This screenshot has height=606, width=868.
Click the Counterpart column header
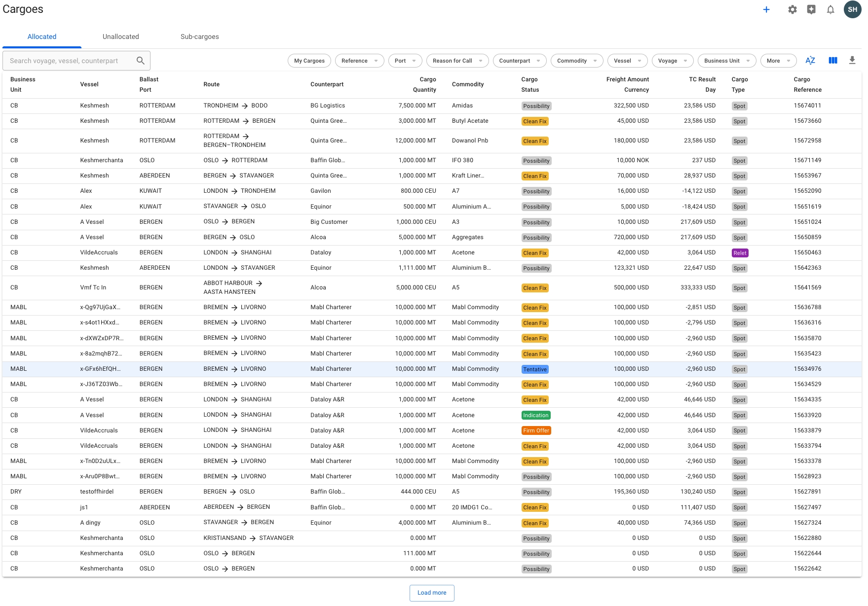(327, 84)
